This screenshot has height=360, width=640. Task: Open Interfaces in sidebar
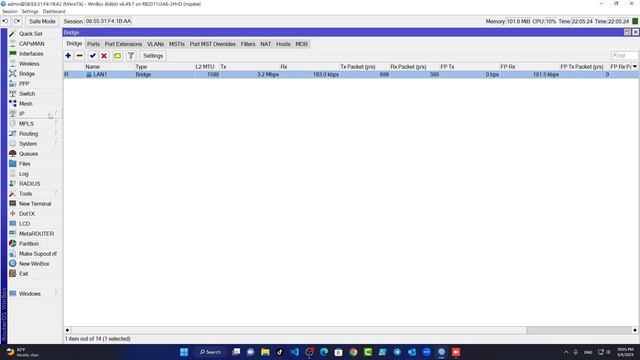pos(31,54)
